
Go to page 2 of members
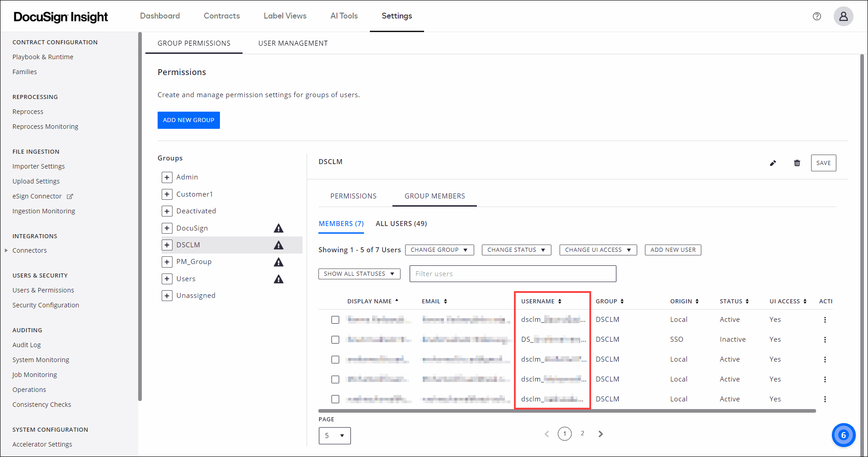pos(582,433)
